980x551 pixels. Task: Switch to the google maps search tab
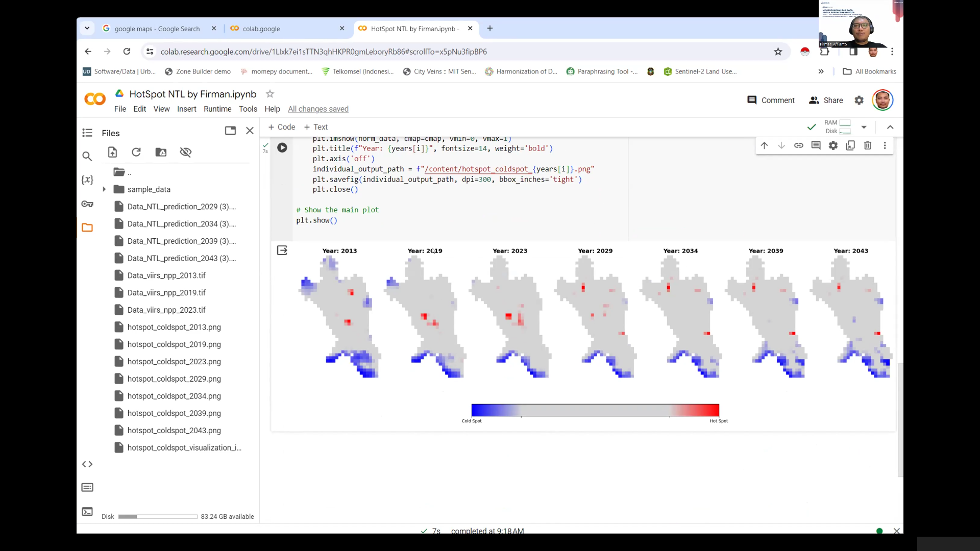coord(156,29)
